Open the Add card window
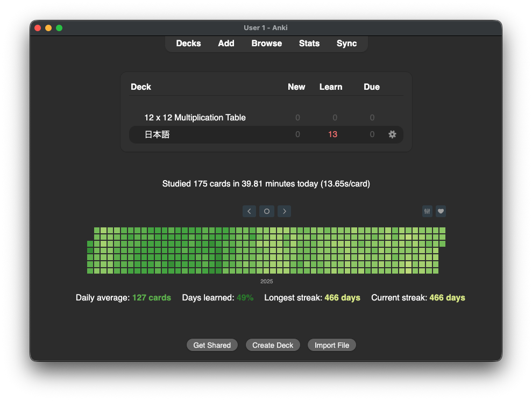The width and height of the screenshot is (532, 401). (226, 44)
